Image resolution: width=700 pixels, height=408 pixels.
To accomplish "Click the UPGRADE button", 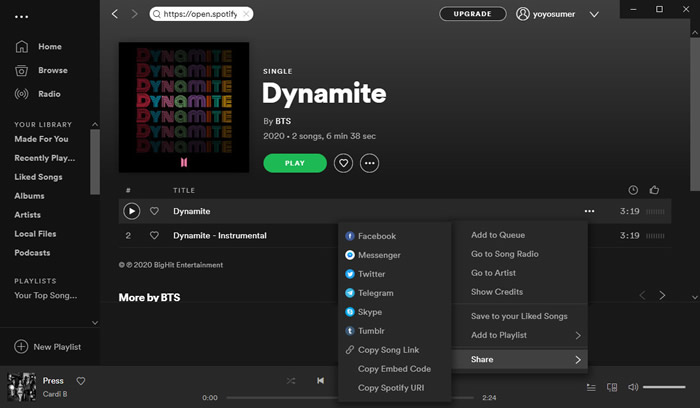I will tap(472, 14).
